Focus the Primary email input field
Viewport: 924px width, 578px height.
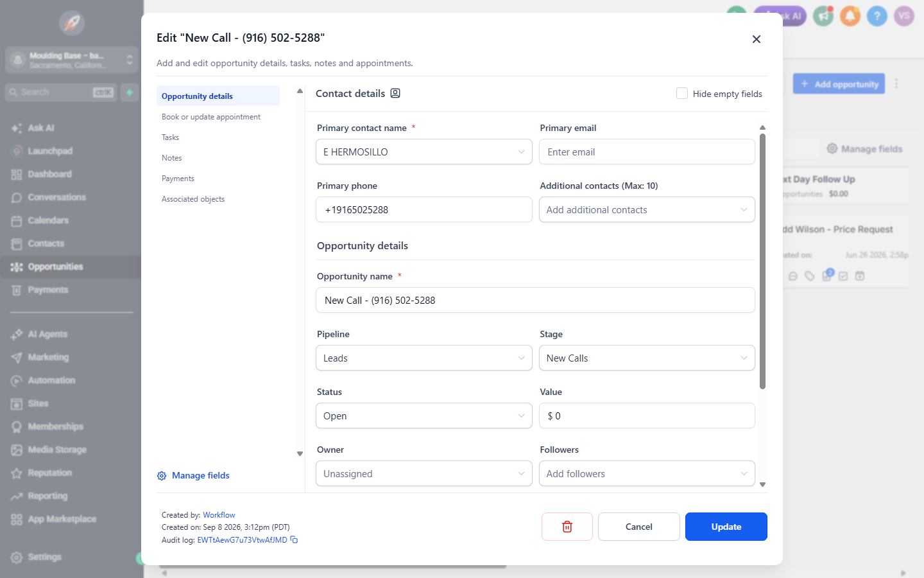coord(647,152)
